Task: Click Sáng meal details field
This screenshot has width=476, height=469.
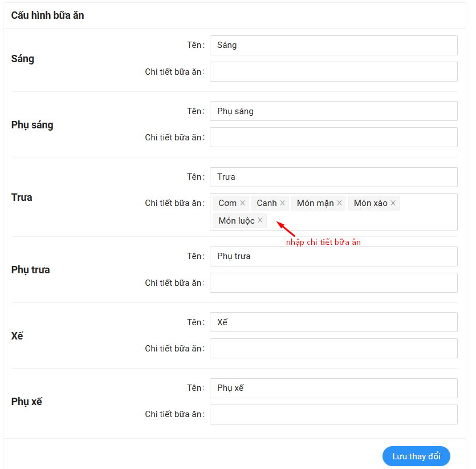Action: click(333, 72)
